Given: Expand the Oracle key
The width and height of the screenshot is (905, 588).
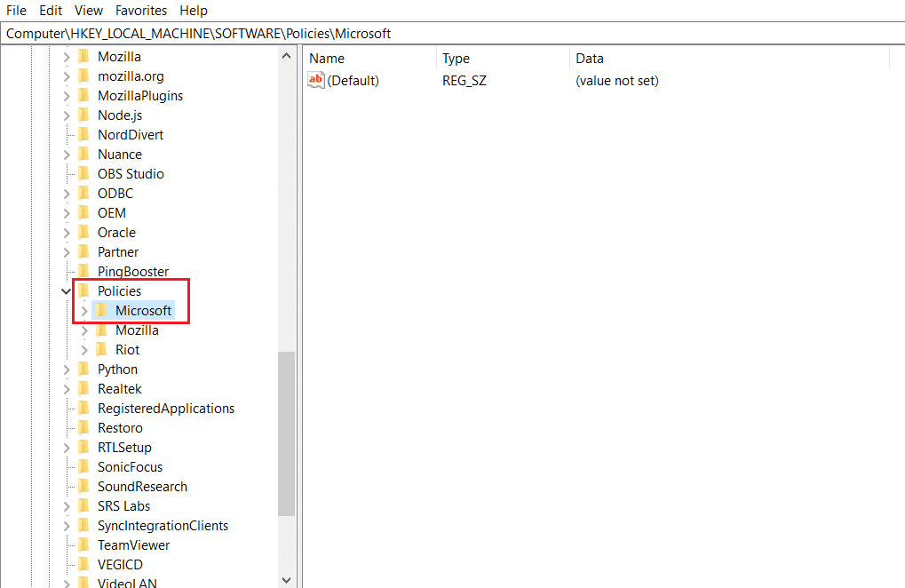Looking at the screenshot, I should coord(67,233).
